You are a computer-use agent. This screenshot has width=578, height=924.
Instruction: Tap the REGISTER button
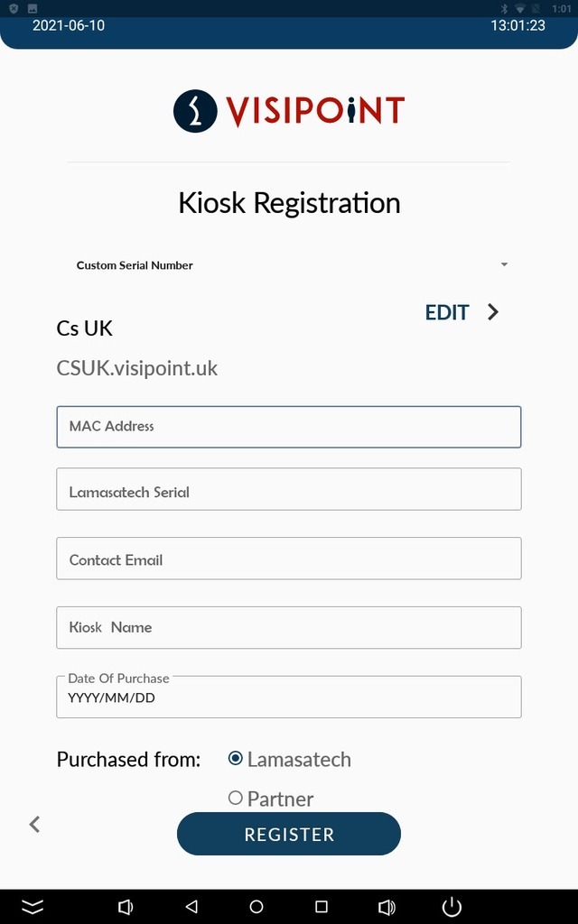click(289, 834)
